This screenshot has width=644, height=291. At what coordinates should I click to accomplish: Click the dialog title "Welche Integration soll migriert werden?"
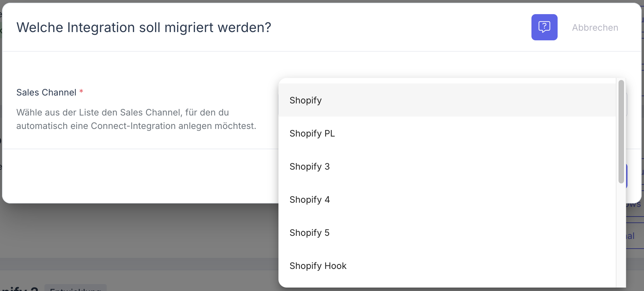144,28
